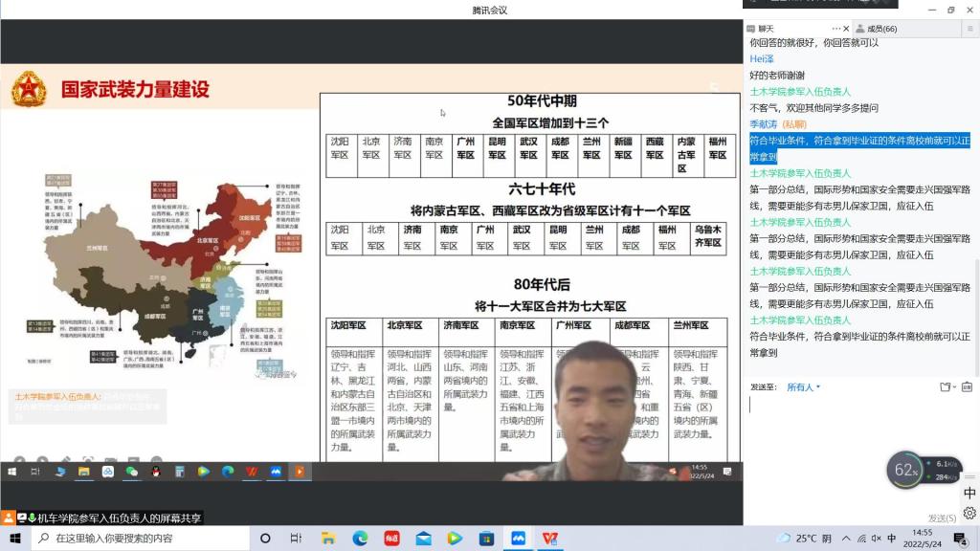
Task: Launch WPS Office from the taskbar
Action: click(547, 540)
